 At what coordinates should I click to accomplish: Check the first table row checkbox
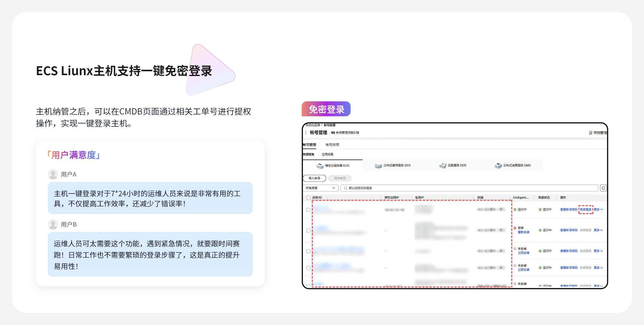coord(308,210)
